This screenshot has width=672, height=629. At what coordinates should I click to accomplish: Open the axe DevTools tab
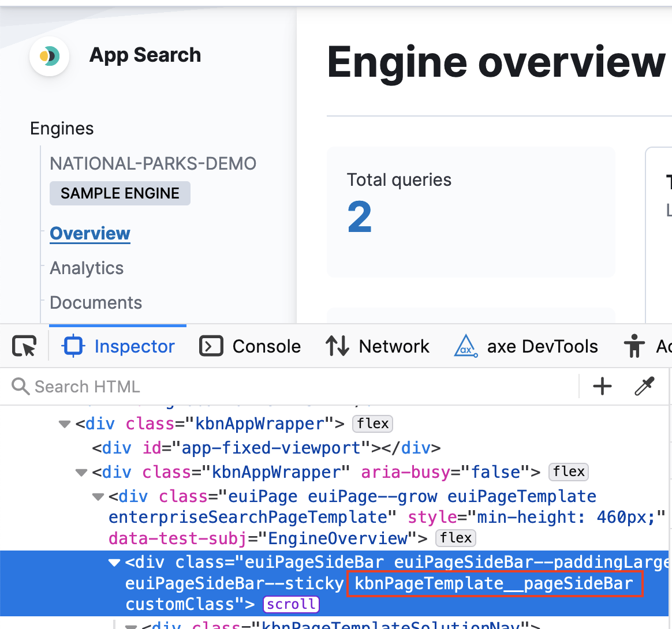point(526,346)
